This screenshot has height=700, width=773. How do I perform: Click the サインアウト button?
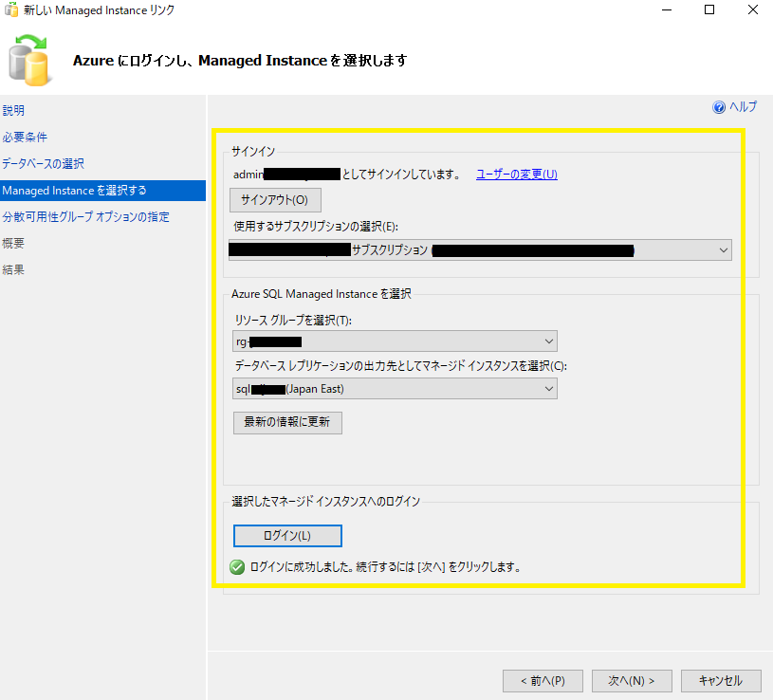pos(276,199)
